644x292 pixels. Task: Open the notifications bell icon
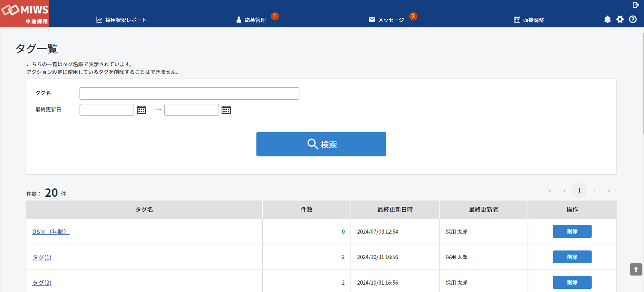[607, 19]
